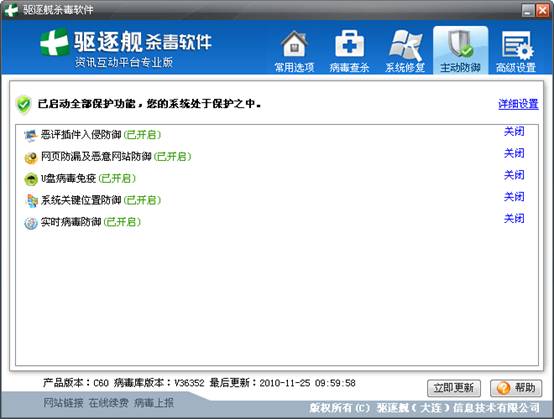Click the last update time 2010-11-25 09:59:58
Image resolution: width=554 pixels, height=419 pixels.
(283, 383)
